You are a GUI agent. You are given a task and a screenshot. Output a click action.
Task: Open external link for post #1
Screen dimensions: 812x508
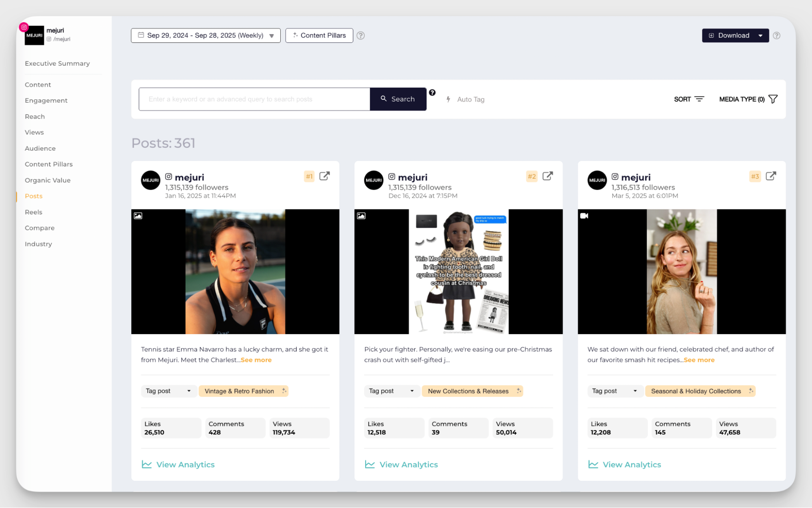pos(324,176)
